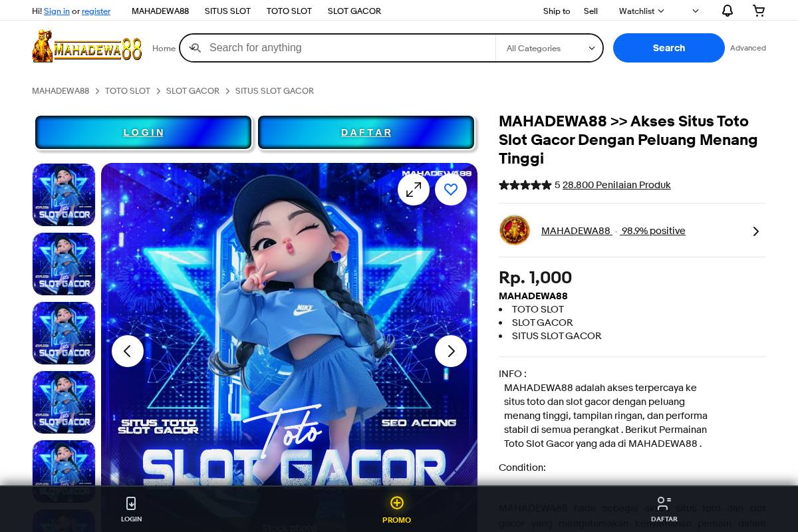This screenshot has height=532, width=798.
Task: Open the notifications bell icon
Action: click(728, 11)
